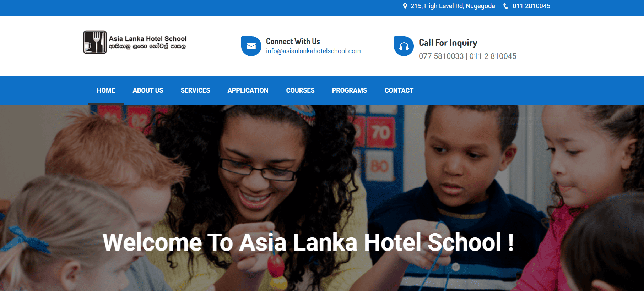
Task: Click the Welcome To Asia Lanka Hotel School banner text
Action: [x=308, y=242]
